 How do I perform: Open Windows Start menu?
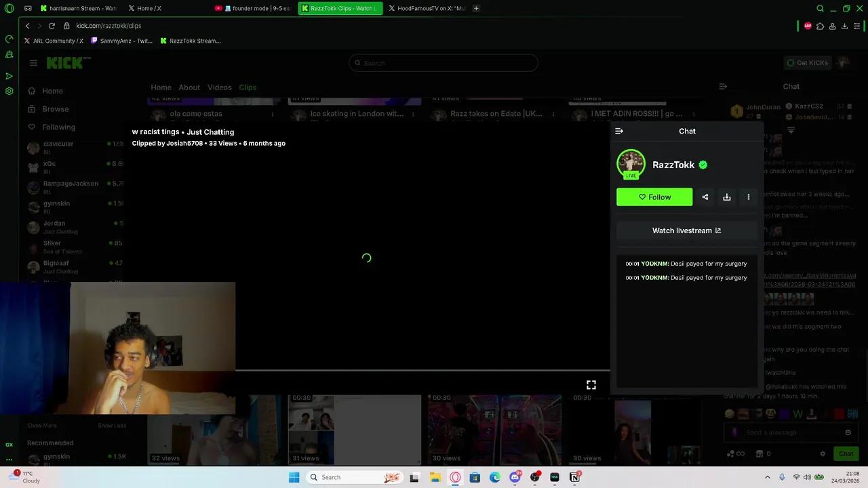[x=294, y=477]
